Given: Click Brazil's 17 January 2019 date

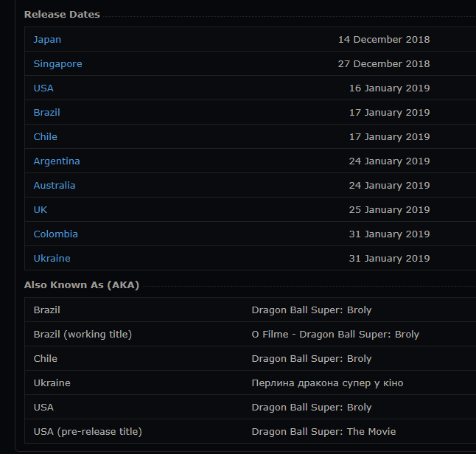Looking at the screenshot, I should 390,113.
